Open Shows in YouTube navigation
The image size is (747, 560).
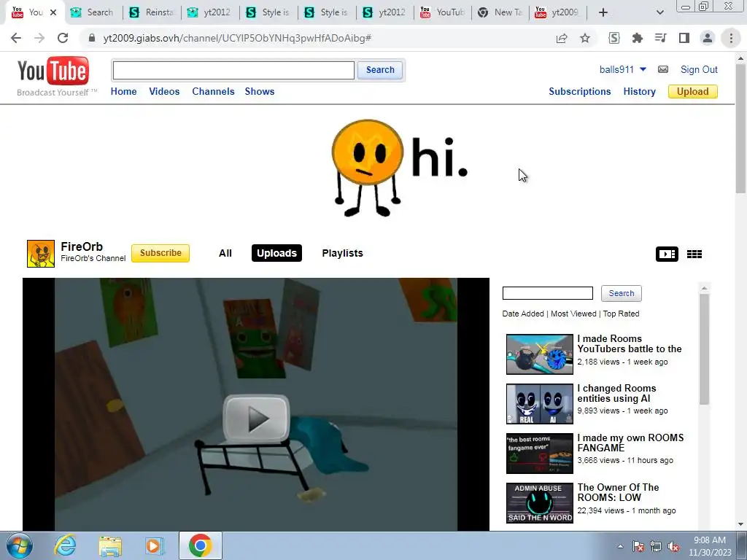(x=260, y=91)
